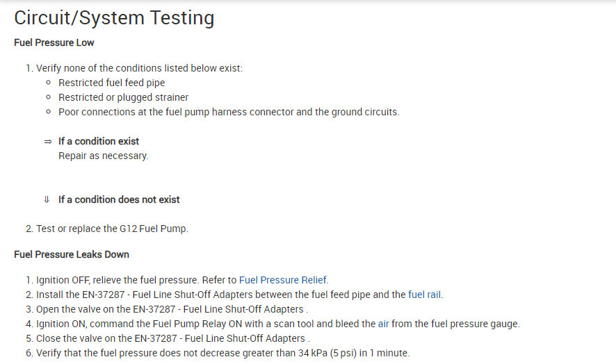Click the "Poor connections at the fuel pump" bullet
Image resolution: width=616 pixels, height=364 pixels.
[229, 112]
